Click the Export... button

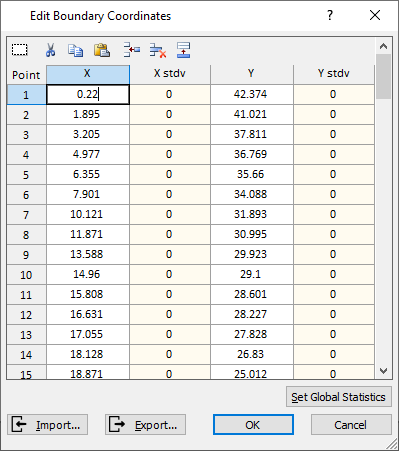coord(145,425)
